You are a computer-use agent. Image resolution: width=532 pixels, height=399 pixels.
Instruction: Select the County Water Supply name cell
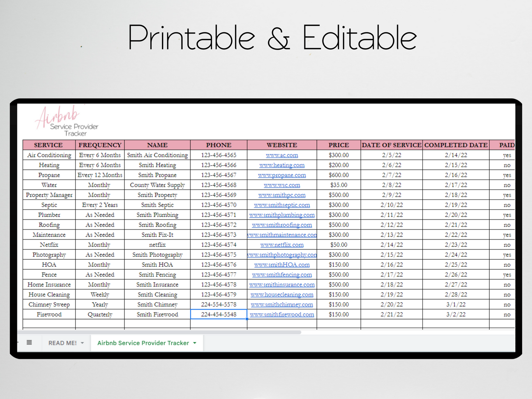pos(157,185)
